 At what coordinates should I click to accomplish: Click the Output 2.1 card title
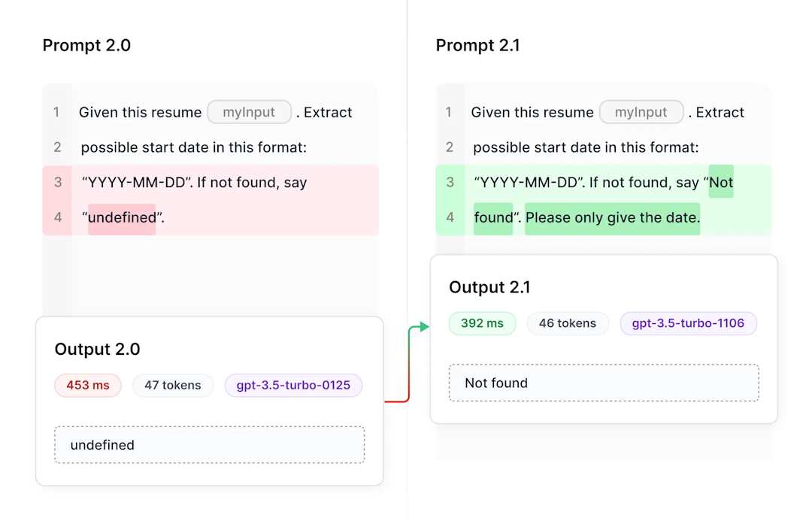click(489, 287)
